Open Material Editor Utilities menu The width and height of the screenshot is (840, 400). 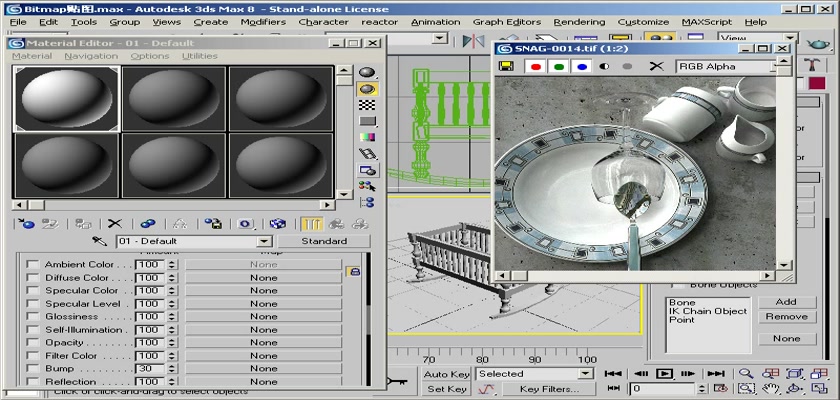pyautogui.click(x=200, y=56)
